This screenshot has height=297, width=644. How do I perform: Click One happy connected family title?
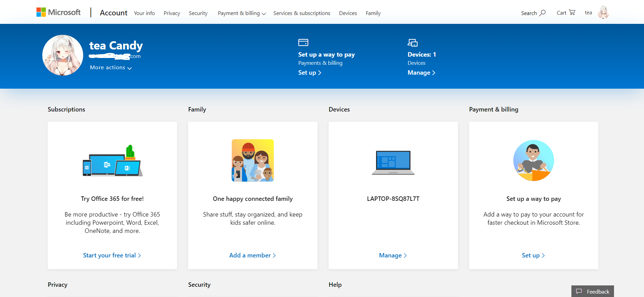(253, 199)
